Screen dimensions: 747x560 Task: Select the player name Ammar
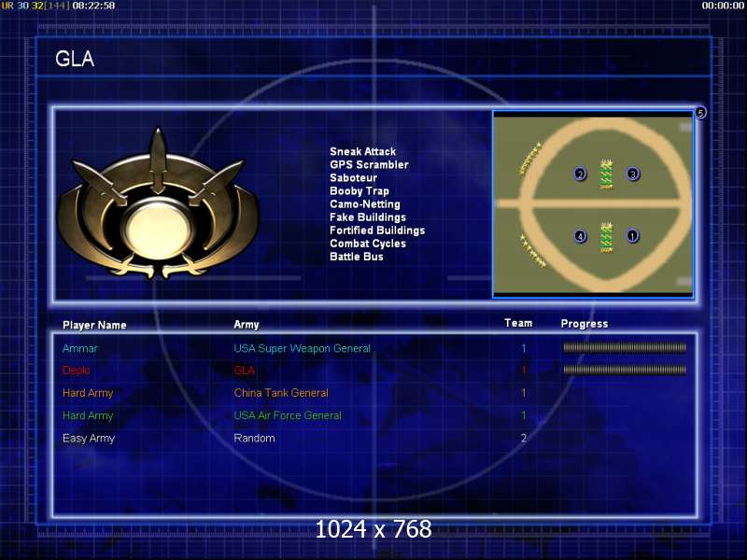pyautogui.click(x=79, y=348)
